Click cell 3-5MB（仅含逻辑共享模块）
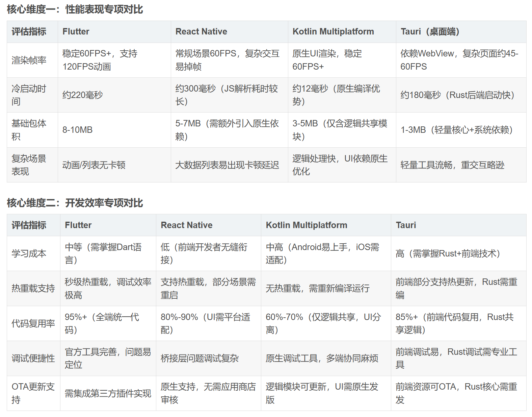This screenshot has width=532, height=417. (x=342, y=130)
